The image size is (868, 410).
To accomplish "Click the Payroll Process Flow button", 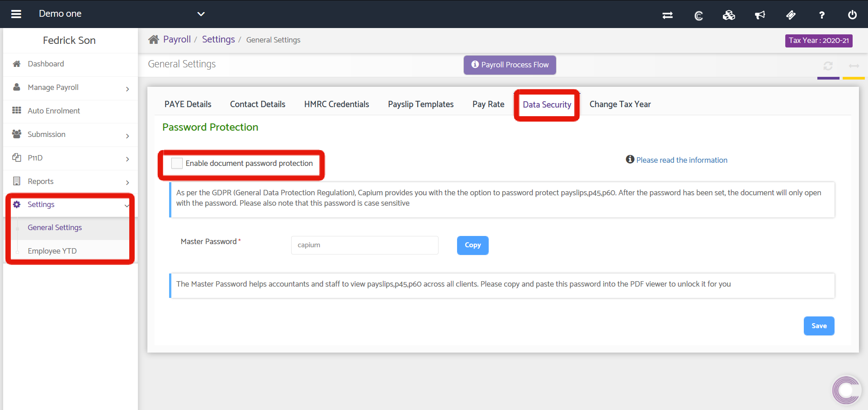I will click(510, 65).
